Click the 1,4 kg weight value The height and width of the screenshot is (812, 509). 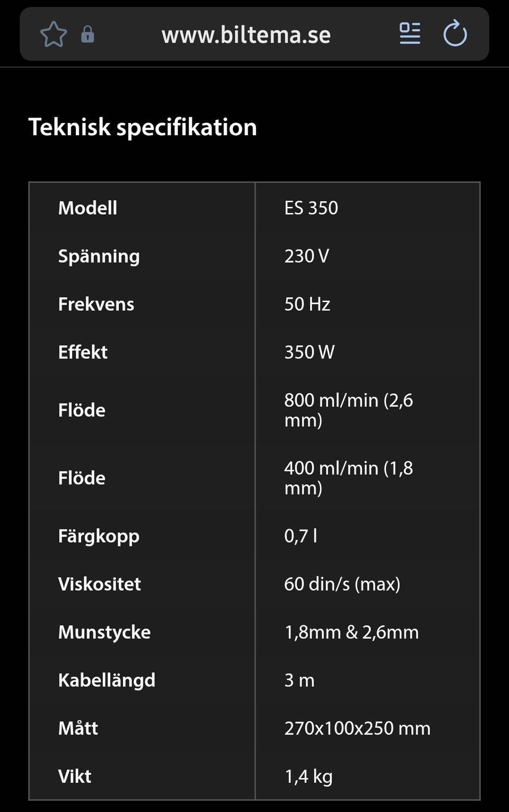pyautogui.click(x=308, y=776)
